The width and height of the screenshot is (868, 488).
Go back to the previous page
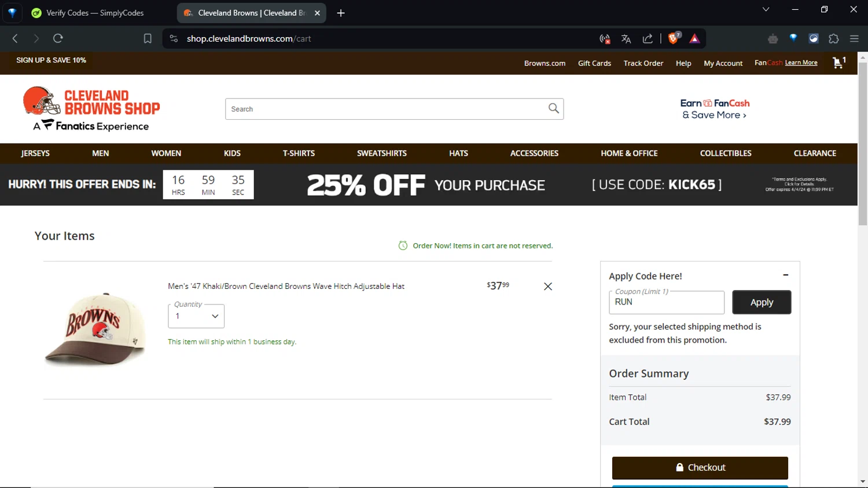click(x=15, y=39)
